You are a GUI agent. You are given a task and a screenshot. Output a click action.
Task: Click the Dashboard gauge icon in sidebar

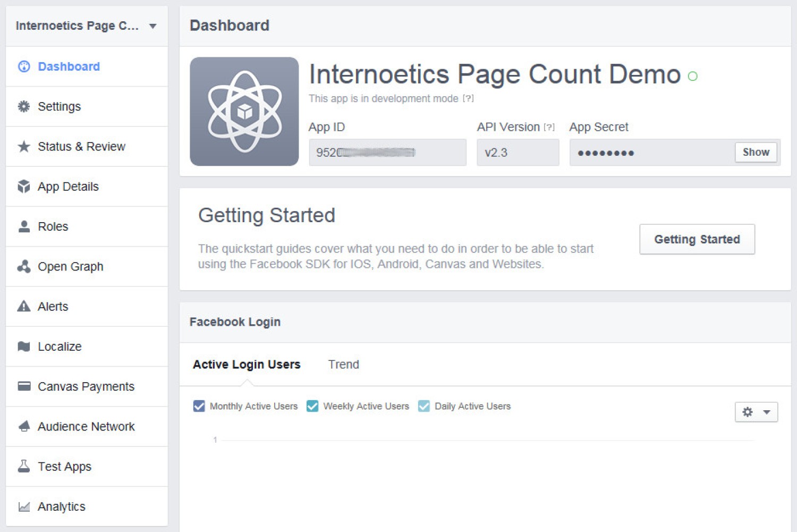pos(24,66)
